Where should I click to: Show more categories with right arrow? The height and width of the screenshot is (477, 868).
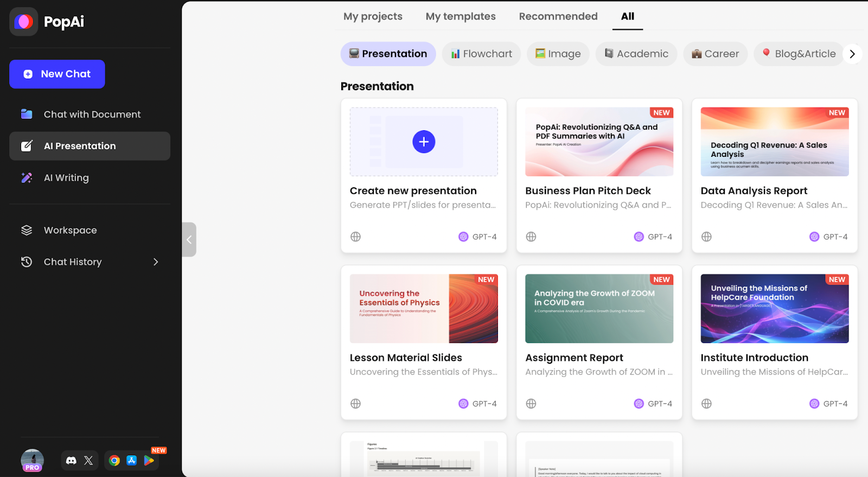click(852, 54)
